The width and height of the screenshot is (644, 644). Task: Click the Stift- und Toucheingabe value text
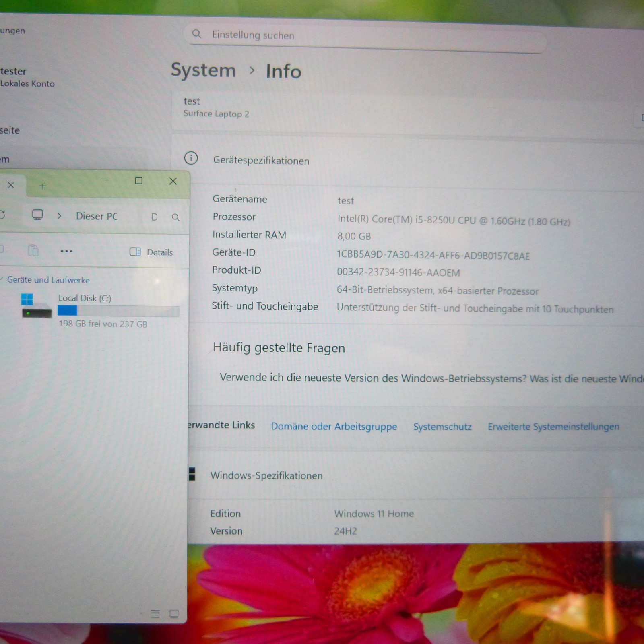475,308
